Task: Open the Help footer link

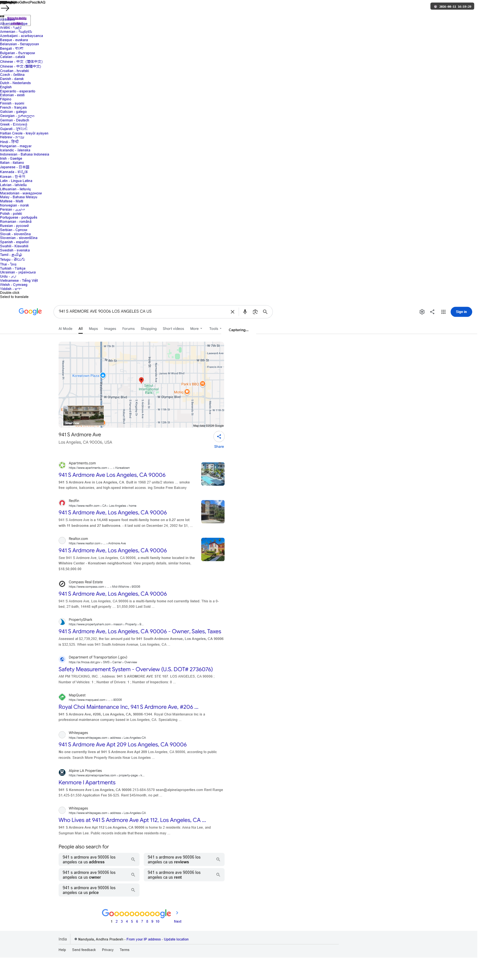Action: (x=62, y=950)
